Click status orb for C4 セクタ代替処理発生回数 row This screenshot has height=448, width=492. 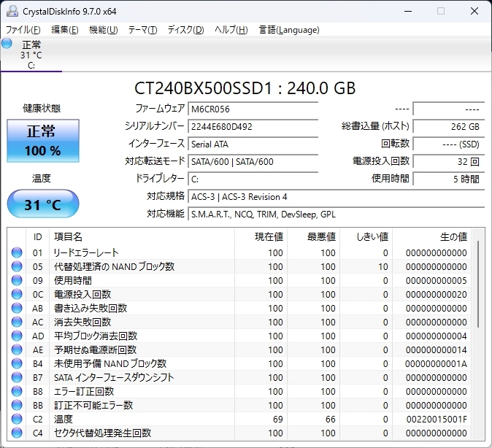pyautogui.click(x=17, y=433)
